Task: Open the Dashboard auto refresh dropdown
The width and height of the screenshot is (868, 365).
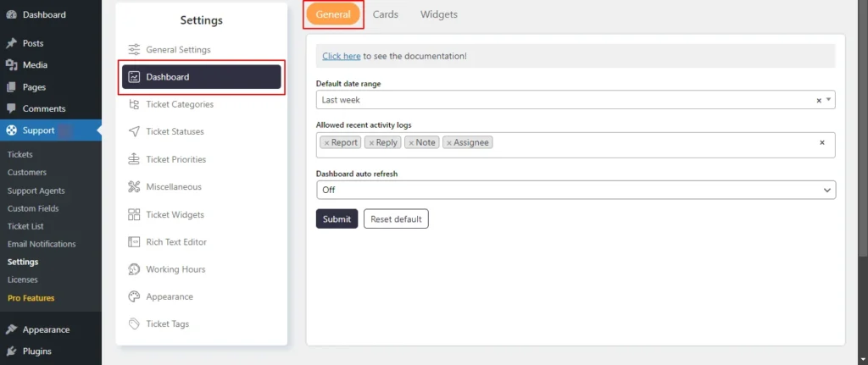Action: 576,190
